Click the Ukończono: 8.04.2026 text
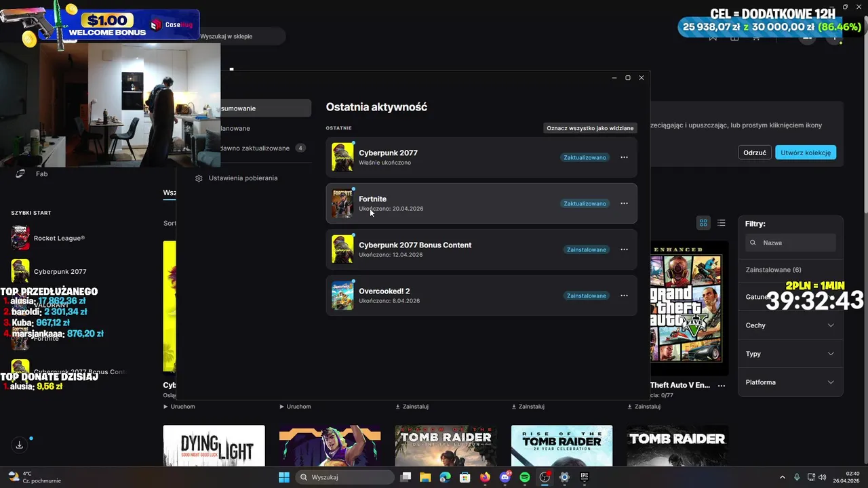 389,301
